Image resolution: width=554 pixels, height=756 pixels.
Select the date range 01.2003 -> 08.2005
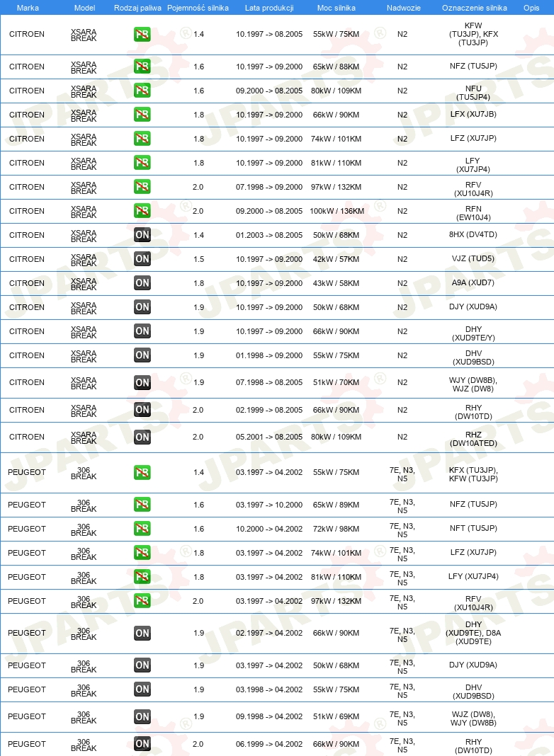pos(269,235)
